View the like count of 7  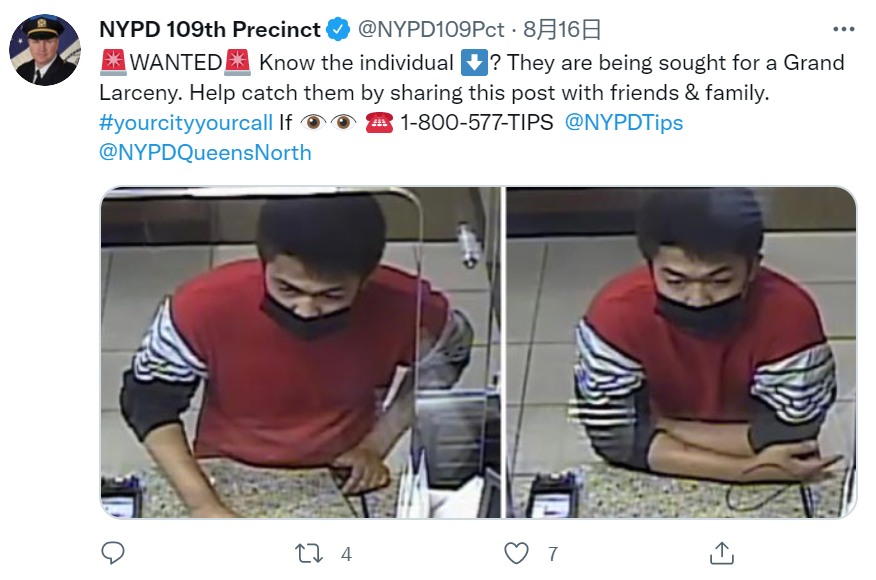pos(553,554)
